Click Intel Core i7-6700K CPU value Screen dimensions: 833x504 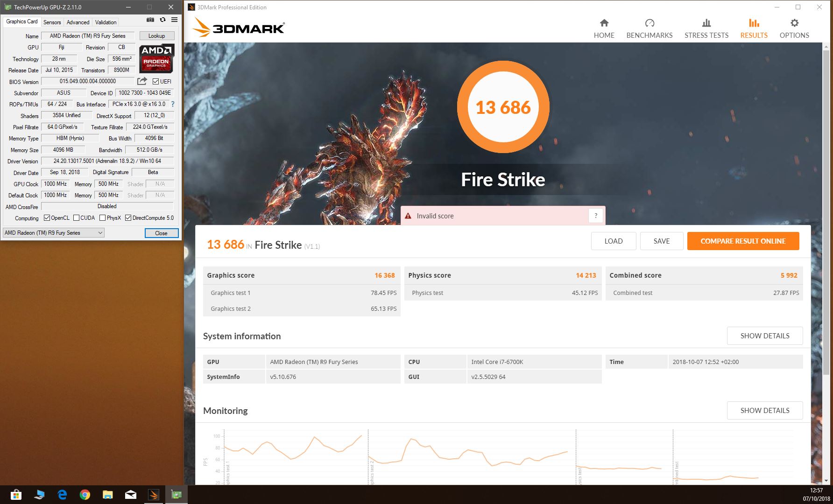coord(497,362)
